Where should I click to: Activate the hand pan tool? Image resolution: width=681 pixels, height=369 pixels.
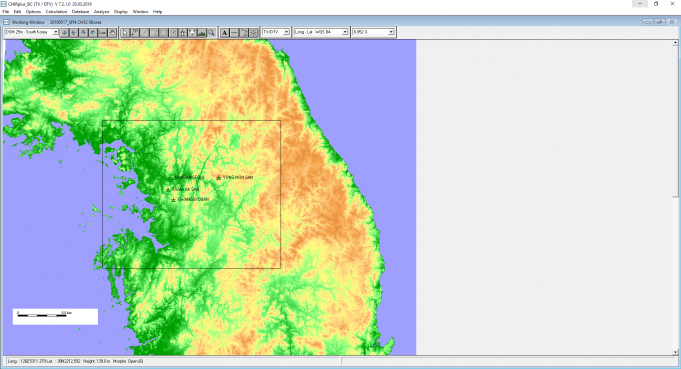(x=112, y=33)
